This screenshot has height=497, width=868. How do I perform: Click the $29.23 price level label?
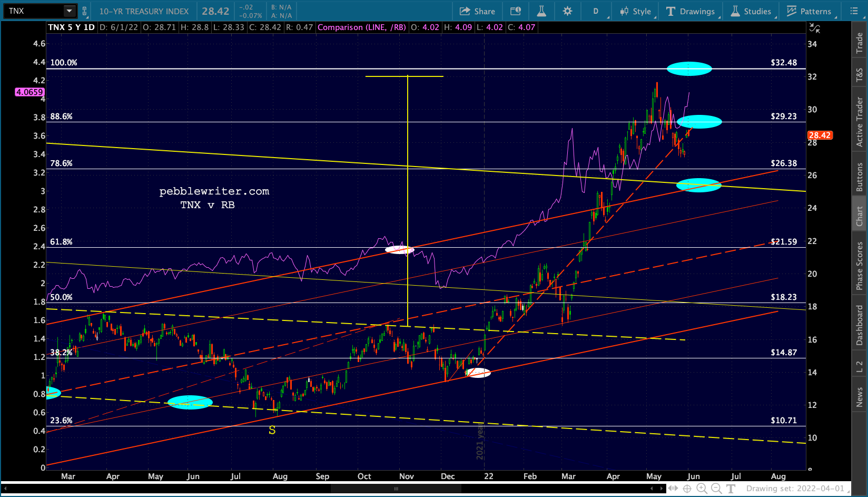pos(784,116)
